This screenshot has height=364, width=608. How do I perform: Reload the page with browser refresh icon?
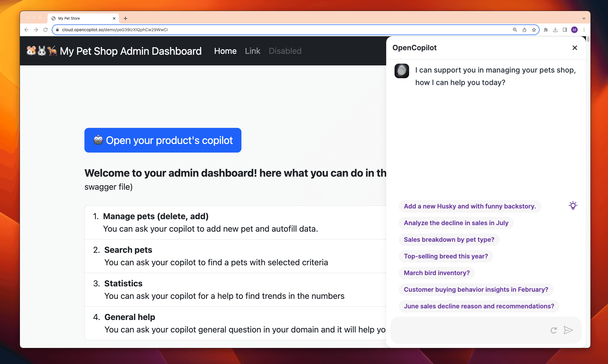(45, 30)
